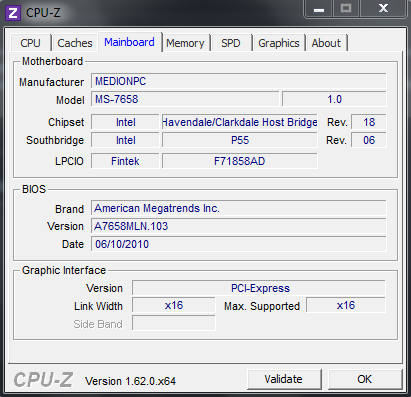
Task: Click the P55 southbridge field
Action: pyautogui.click(x=240, y=140)
